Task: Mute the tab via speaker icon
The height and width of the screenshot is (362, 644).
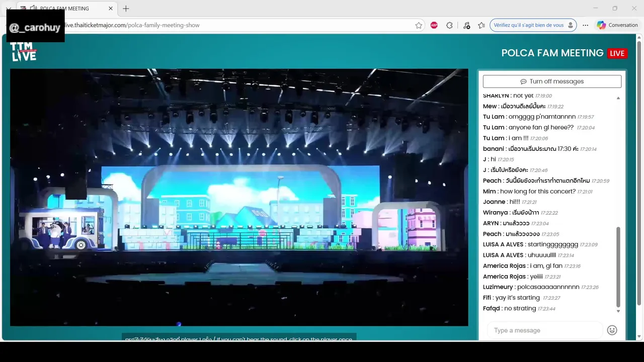Action: pyautogui.click(x=33, y=9)
